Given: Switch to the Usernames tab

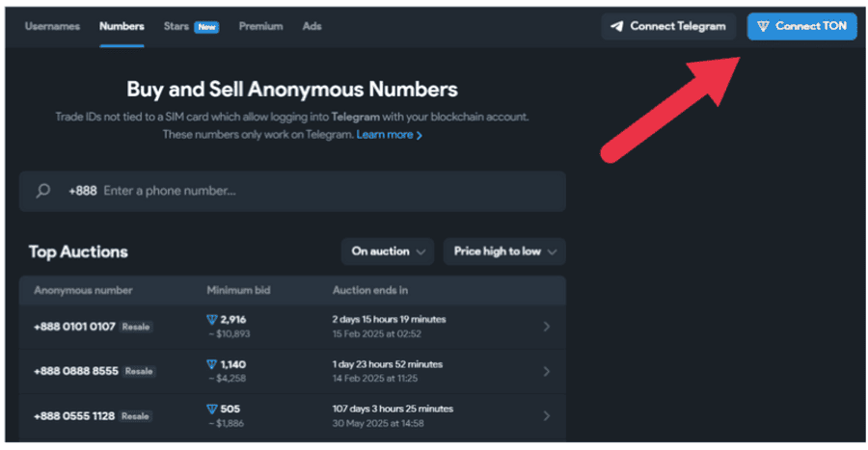Looking at the screenshot, I should coord(52,26).
